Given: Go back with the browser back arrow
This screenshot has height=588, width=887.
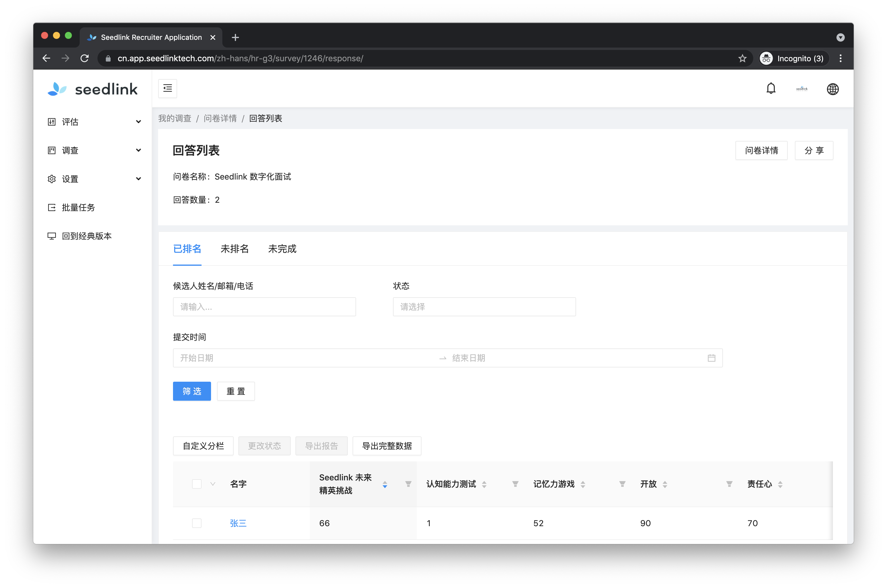Looking at the screenshot, I should point(46,58).
